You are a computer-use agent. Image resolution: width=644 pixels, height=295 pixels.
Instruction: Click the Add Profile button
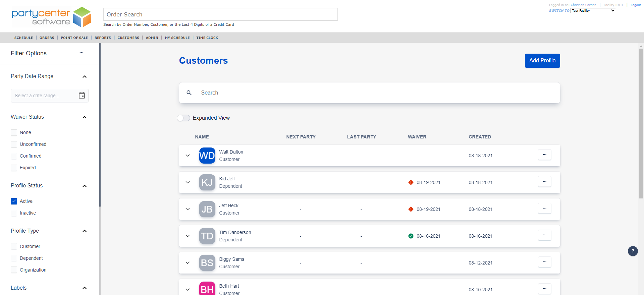[x=542, y=61]
